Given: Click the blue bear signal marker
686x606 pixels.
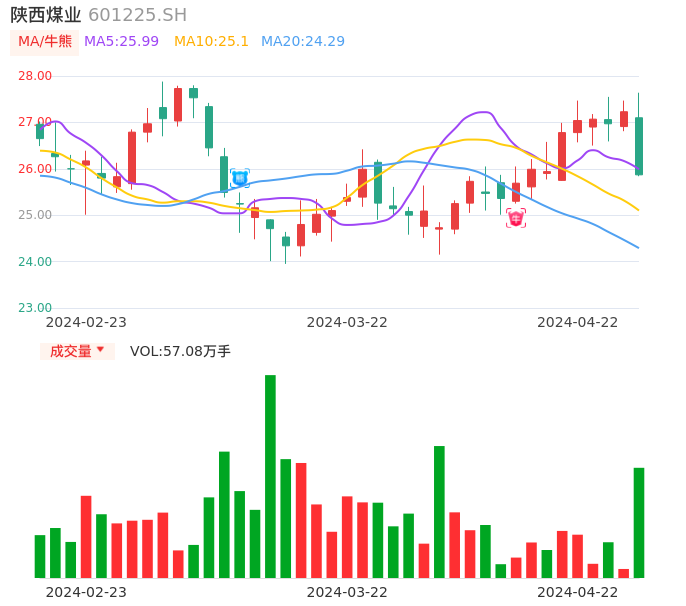Looking at the screenshot, I should coord(240,178).
